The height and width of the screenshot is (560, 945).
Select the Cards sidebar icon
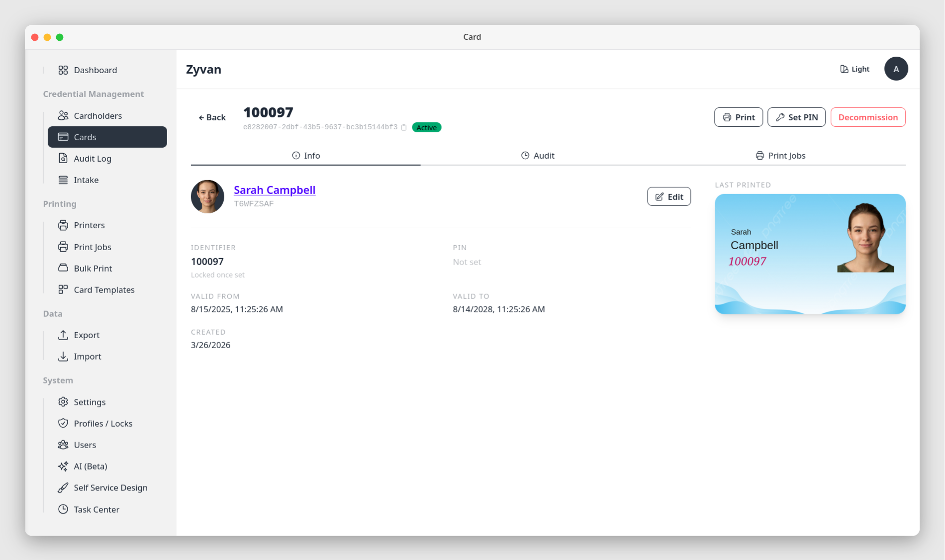tap(63, 137)
